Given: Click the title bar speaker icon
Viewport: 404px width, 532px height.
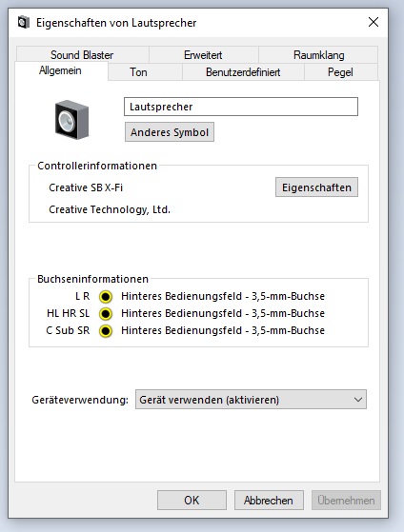Looking at the screenshot, I should tap(24, 23).
